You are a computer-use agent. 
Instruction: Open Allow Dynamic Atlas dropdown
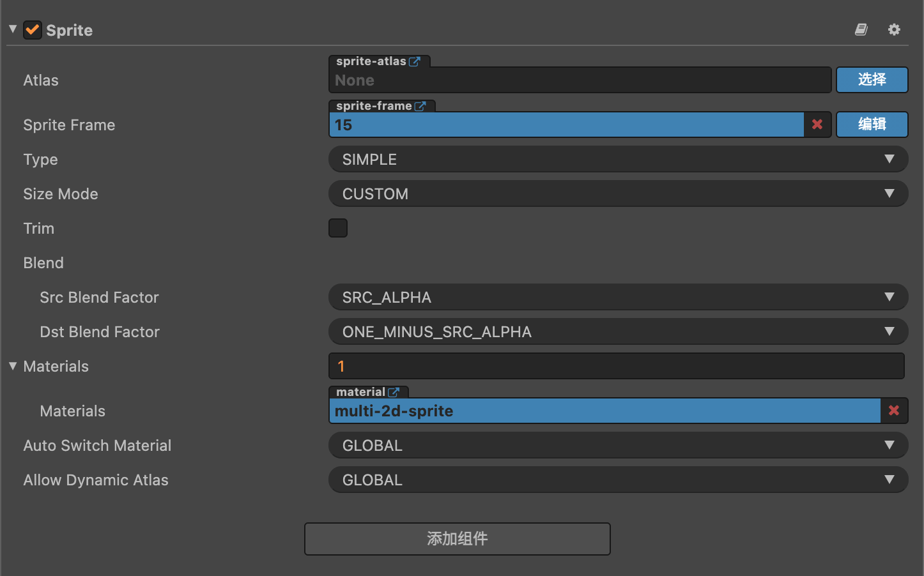click(x=618, y=480)
